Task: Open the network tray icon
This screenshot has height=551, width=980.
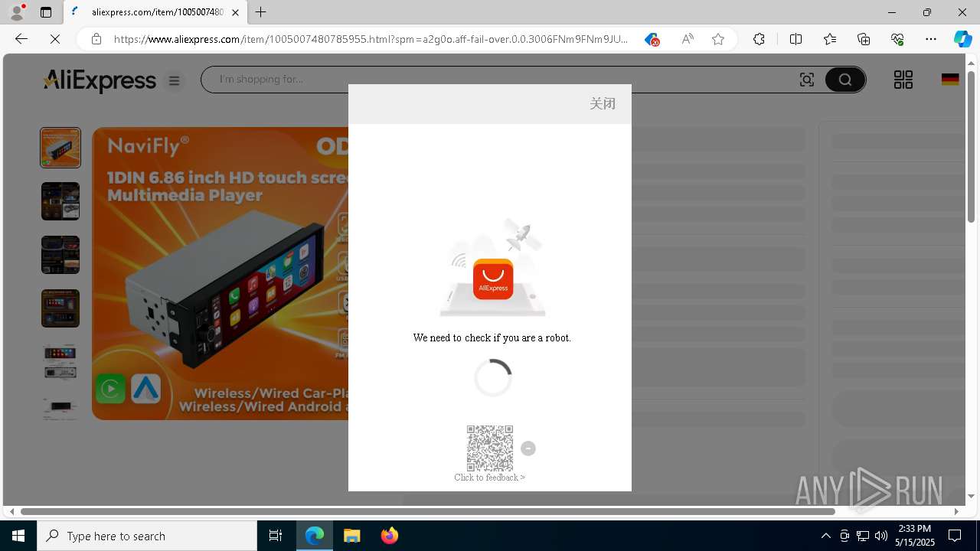Action: click(x=863, y=536)
